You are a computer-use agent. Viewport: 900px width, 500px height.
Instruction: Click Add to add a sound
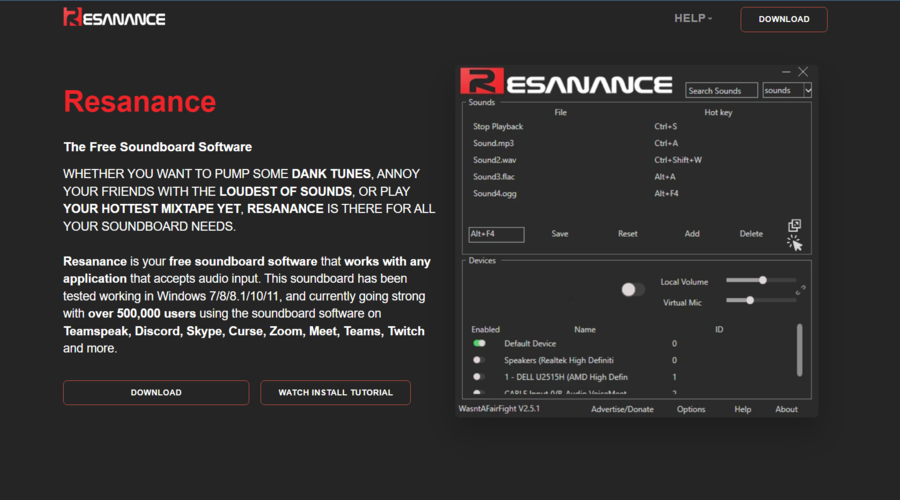click(x=692, y=234)
